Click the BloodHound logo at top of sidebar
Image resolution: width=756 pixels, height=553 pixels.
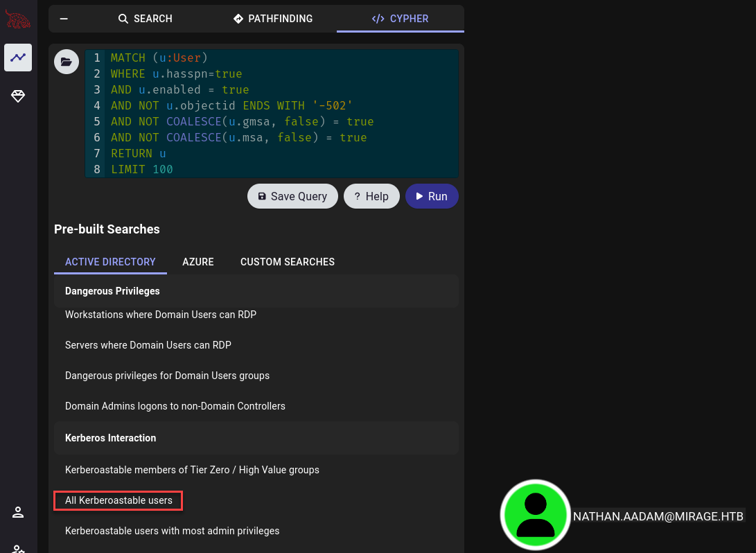click(x=17, y=19)
